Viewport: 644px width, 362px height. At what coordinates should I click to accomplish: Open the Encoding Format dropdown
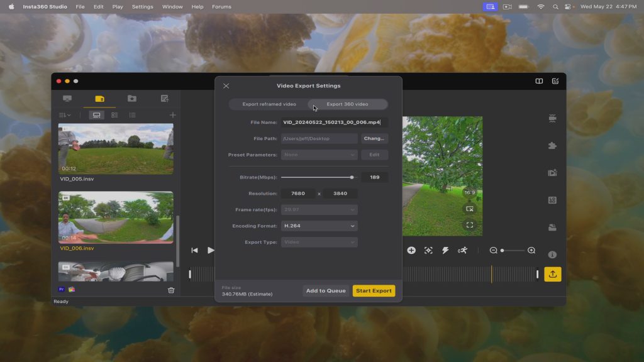(x=319, y=225)
